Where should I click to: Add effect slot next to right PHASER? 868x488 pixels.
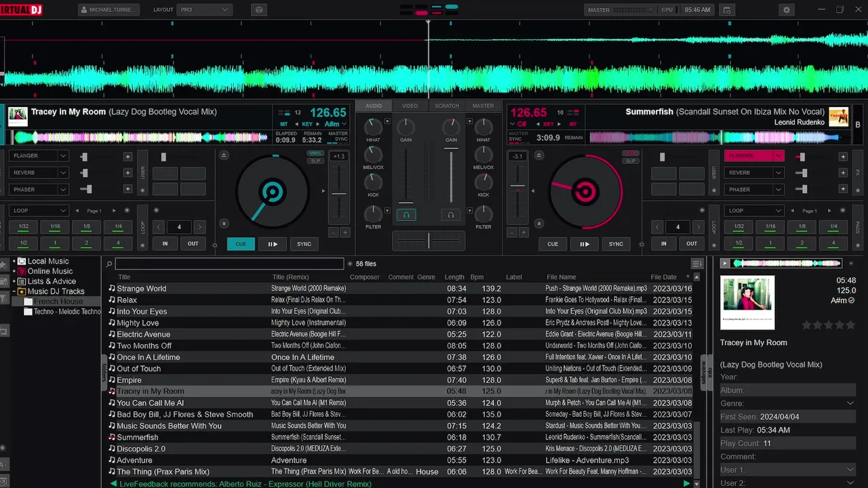click(843, 190)
